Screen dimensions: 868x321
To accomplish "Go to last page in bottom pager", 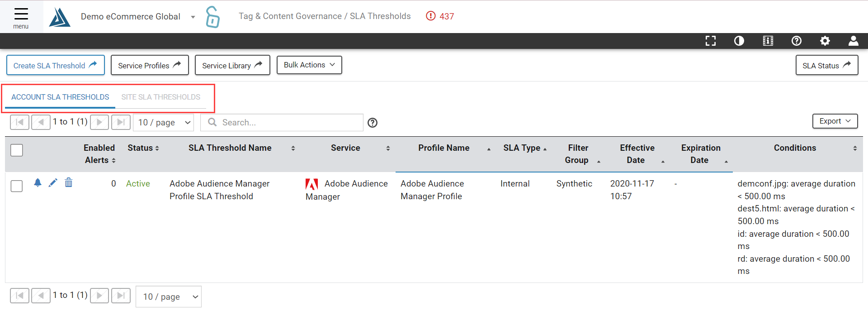I will [121, 296].
